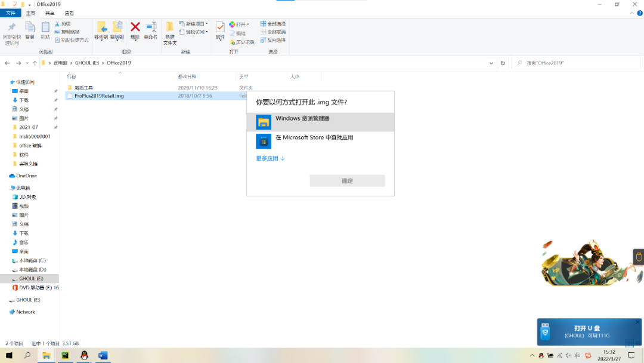This screenshot has width=644, height=363.
Task: Click Select None in the ribbon
Action: tap(273, 32)
